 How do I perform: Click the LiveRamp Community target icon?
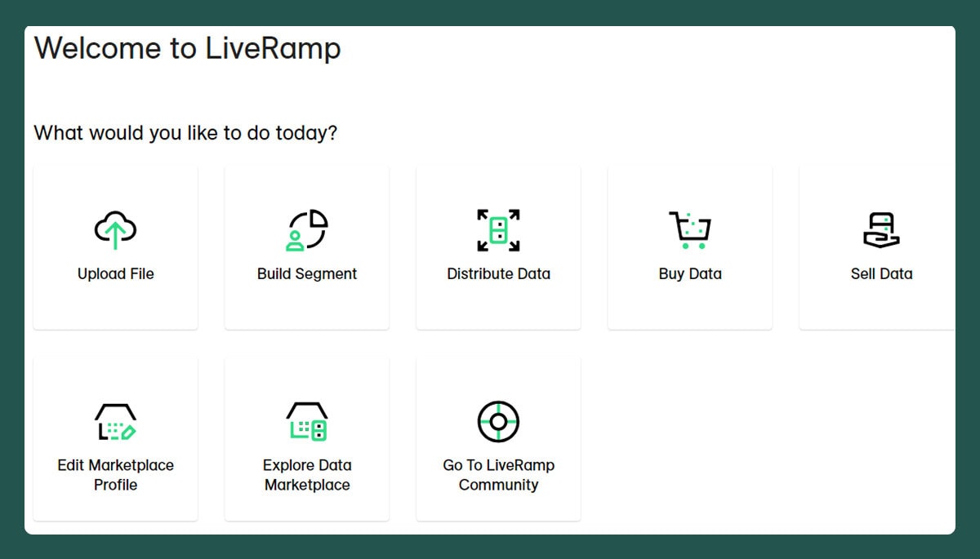(x=498, y=422)
